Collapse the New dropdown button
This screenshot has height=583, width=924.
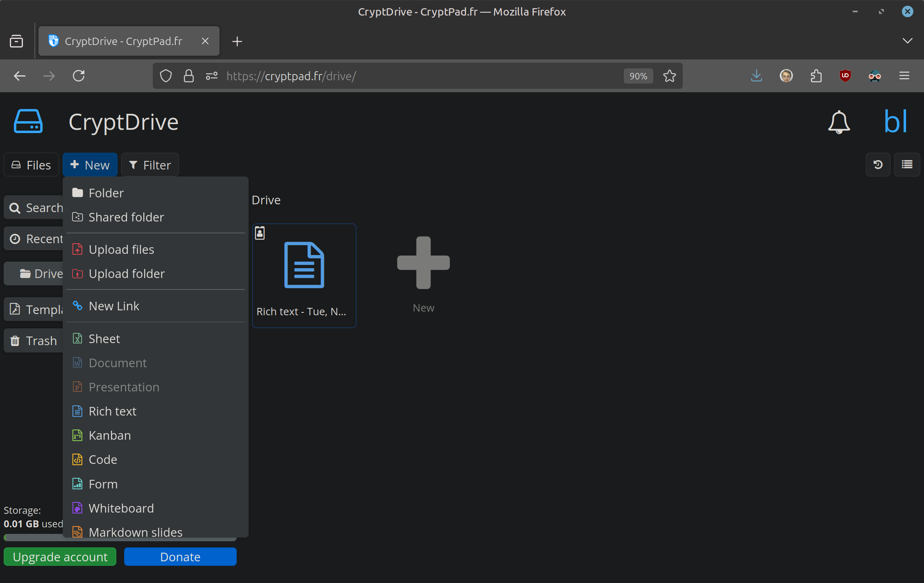(x=90, y=165)
